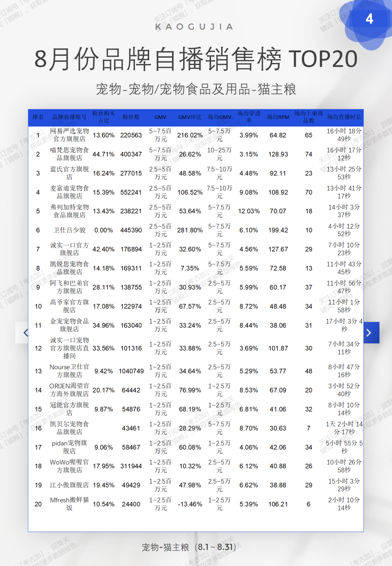
Task: Click rank number 20
Action: click(38, 504)
